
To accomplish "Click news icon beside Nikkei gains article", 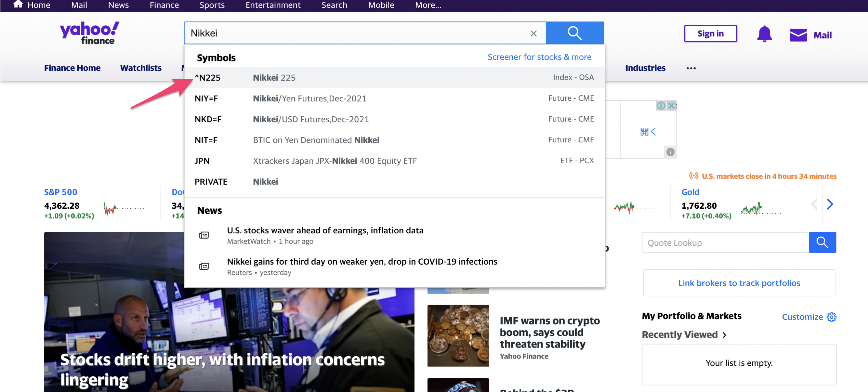I will (204, 267).
